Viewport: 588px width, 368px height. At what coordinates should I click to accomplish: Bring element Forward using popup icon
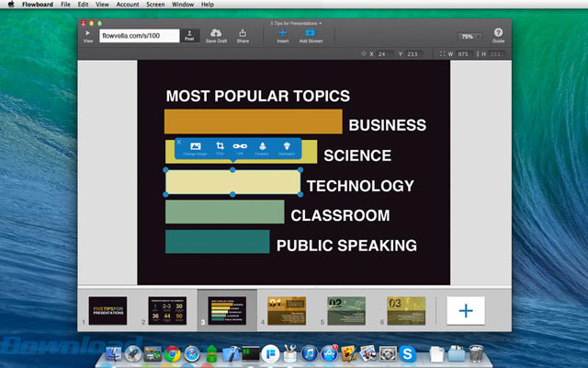click(262, 146)
